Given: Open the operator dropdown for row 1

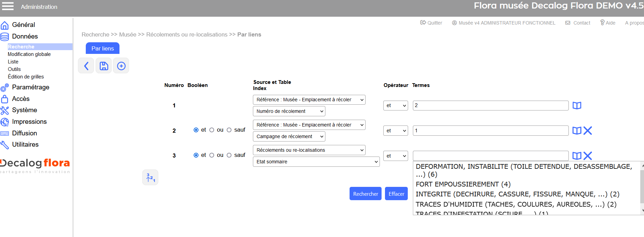Looking at the screenshot, I should (x=395, y=106).
